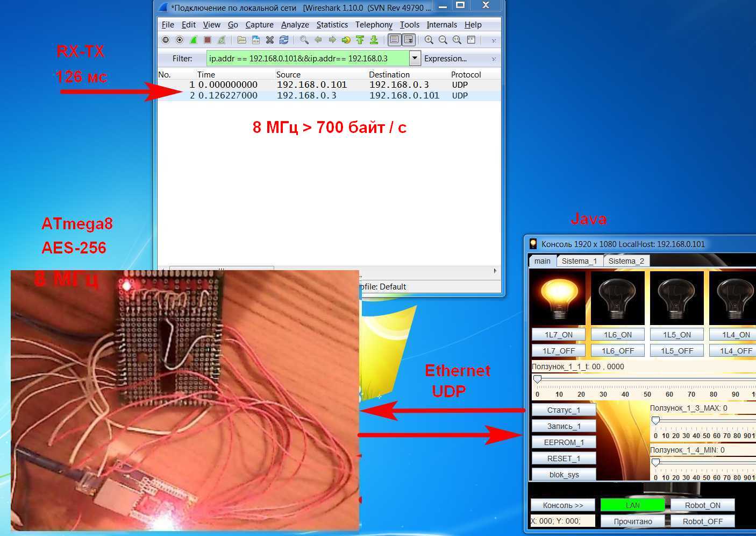Viewport: 756px width, 536px height.
Task: Toggle the green LAN button
Action: click(632, 505)
